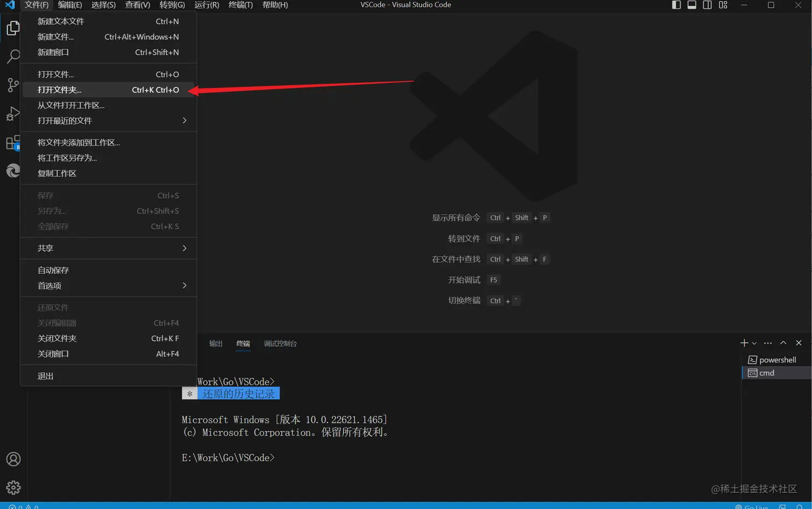Expand the terminal launch profile dropdown arrow
The height and width of the screenshot is (509, 812).
[754, 343]
